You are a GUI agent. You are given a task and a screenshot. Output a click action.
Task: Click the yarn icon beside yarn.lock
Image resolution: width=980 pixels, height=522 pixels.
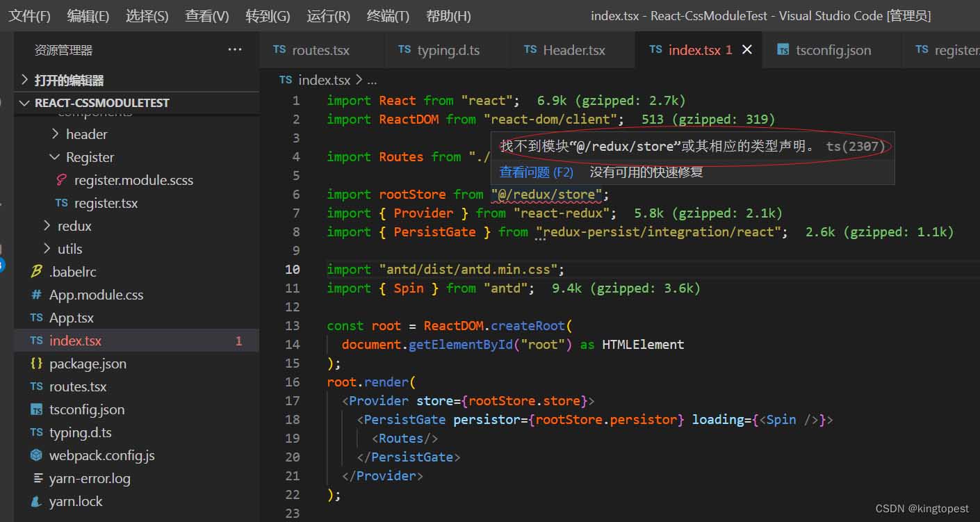click(x=37, y=501)
